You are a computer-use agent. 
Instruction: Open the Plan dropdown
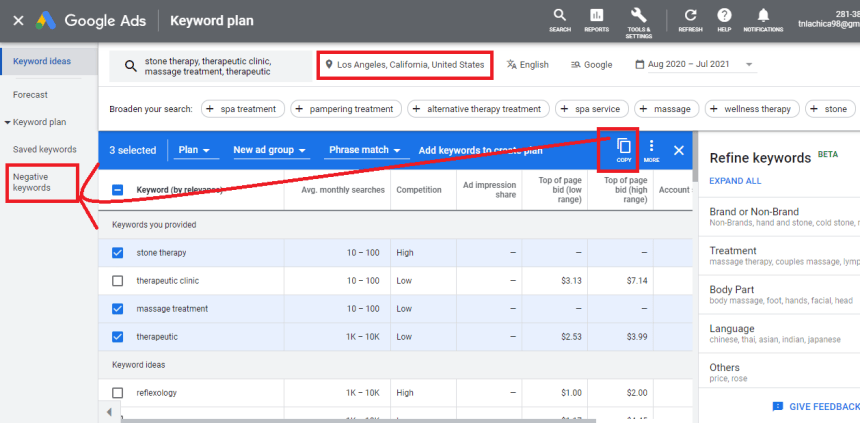[x=194, y=150]
